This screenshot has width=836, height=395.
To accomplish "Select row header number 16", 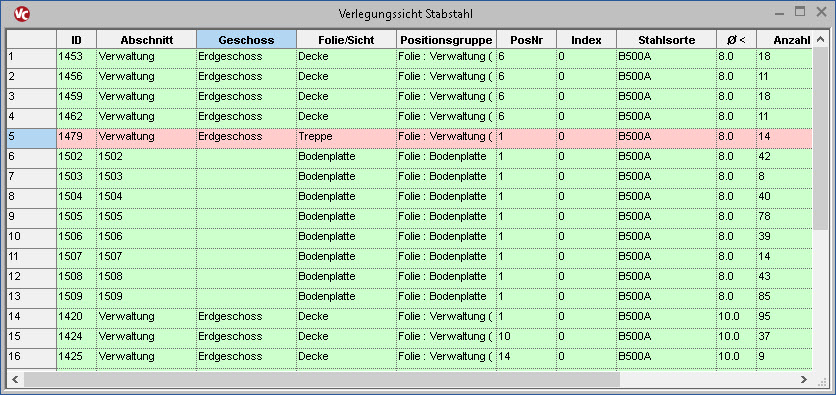I will pos(31,358).
